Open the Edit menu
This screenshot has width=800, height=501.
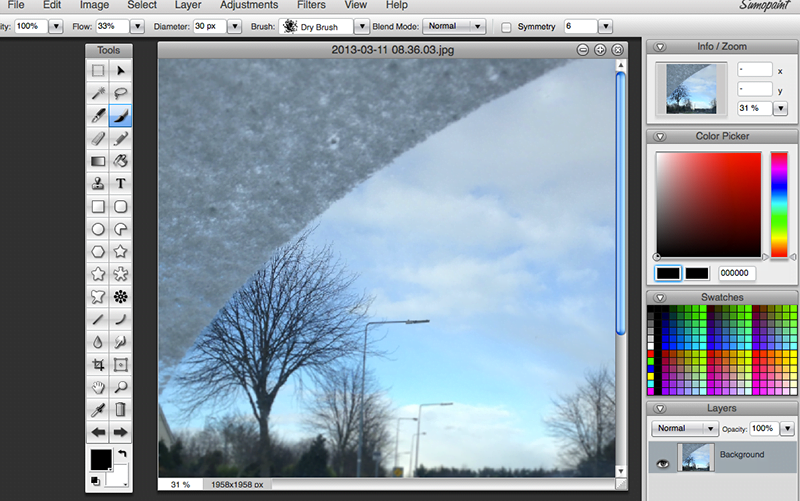tap(52, 5)
